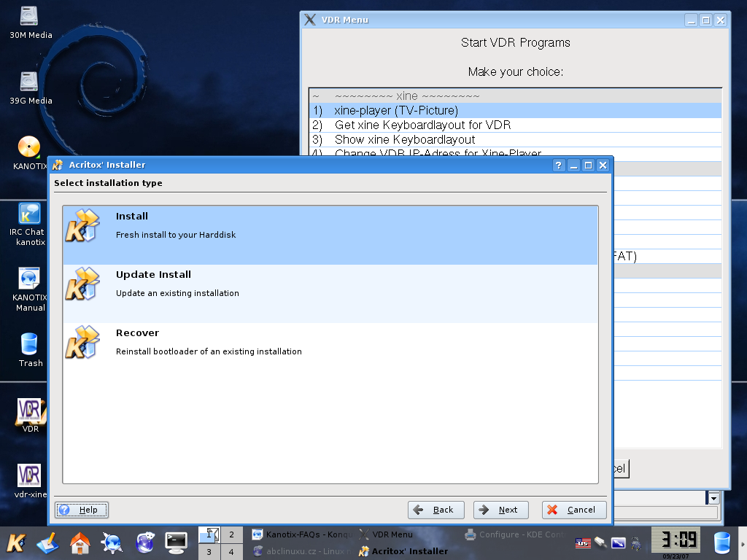This screenshot has width=747, height=560.
Task: Select 'Show xine Keyboardlayout' in VDR Menu
Action: click(x=515, y=139)
